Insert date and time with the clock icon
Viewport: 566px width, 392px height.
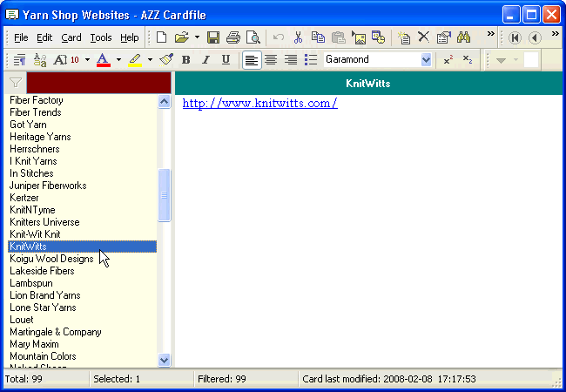[x=378, y=37]
